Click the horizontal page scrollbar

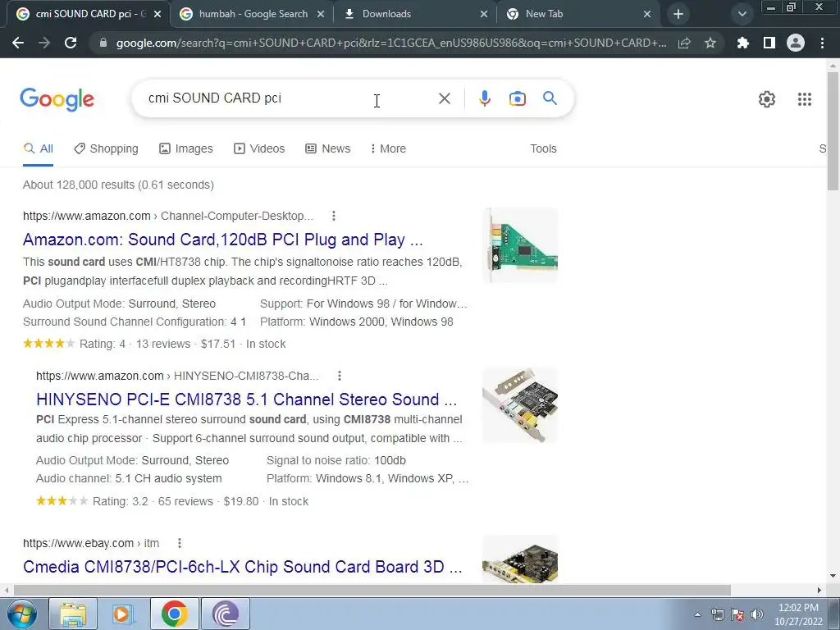point(372,591)
